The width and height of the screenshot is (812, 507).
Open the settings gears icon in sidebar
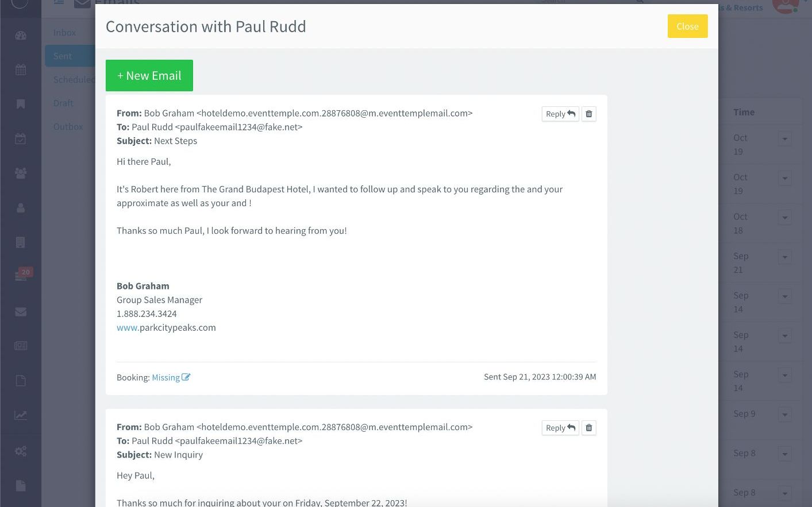point(21,451)
